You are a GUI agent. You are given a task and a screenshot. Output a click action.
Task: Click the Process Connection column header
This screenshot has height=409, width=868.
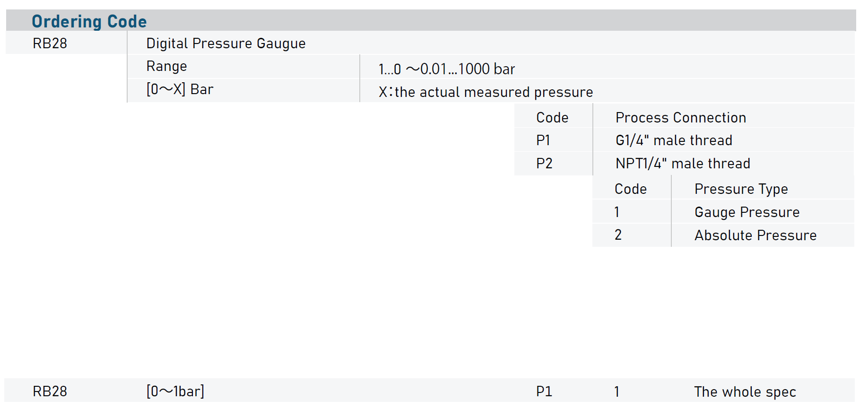(x=680, y=118)
